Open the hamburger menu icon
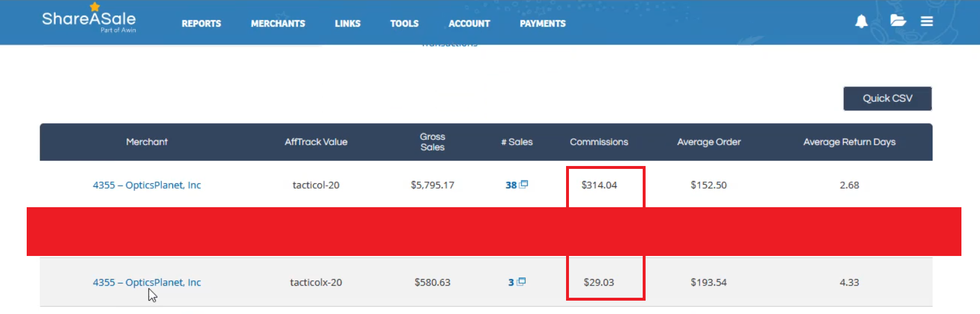This screenshot has width=980, height=314. (927, 21)
